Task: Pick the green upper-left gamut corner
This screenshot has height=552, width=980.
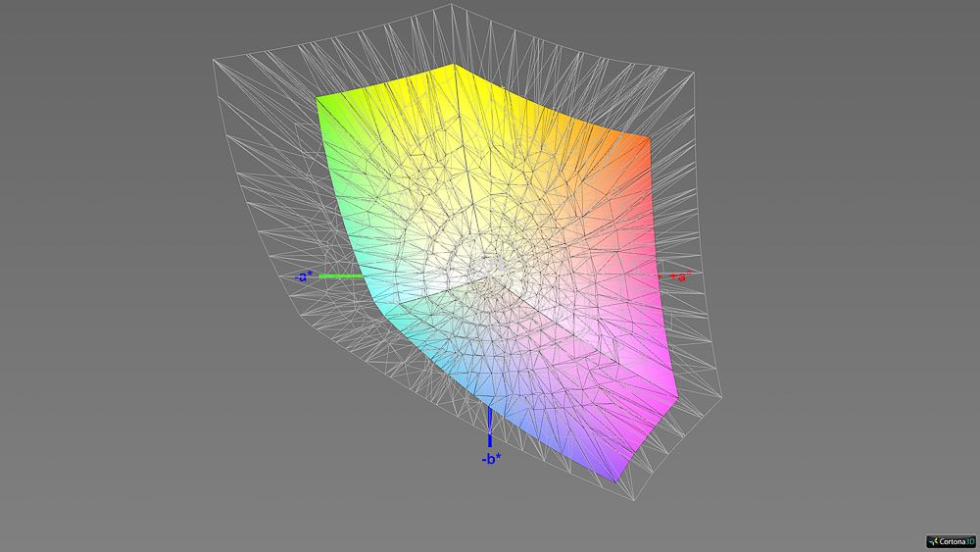Action: click(x=318, y=99)
